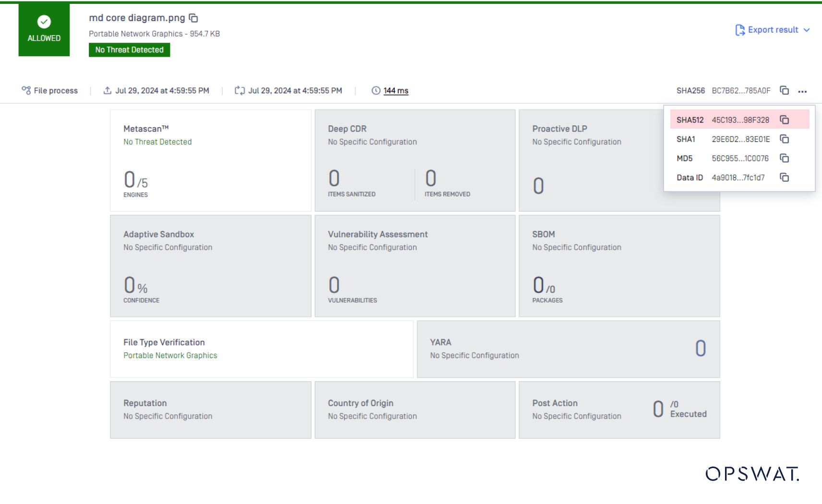Click the 144 ms duration link
Screen dimensions: 822x504
coord(396,91)
